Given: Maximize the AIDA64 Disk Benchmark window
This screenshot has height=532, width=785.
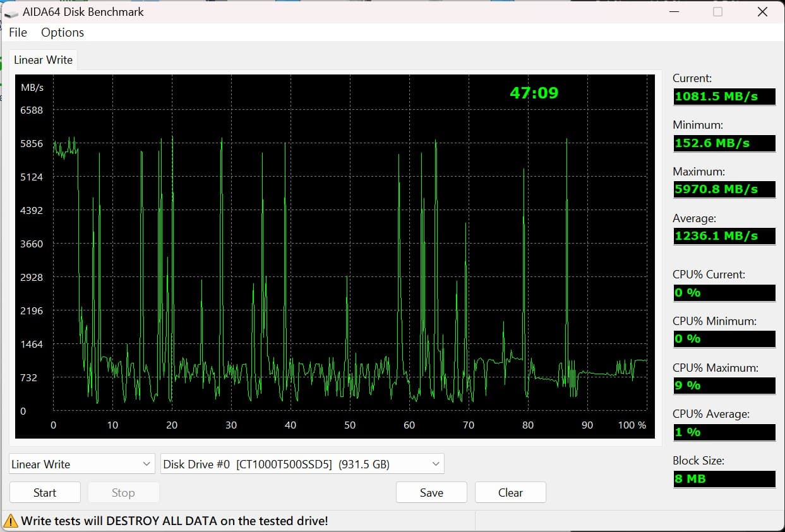Looking at the screenshot, I should (x=717, y=11).
